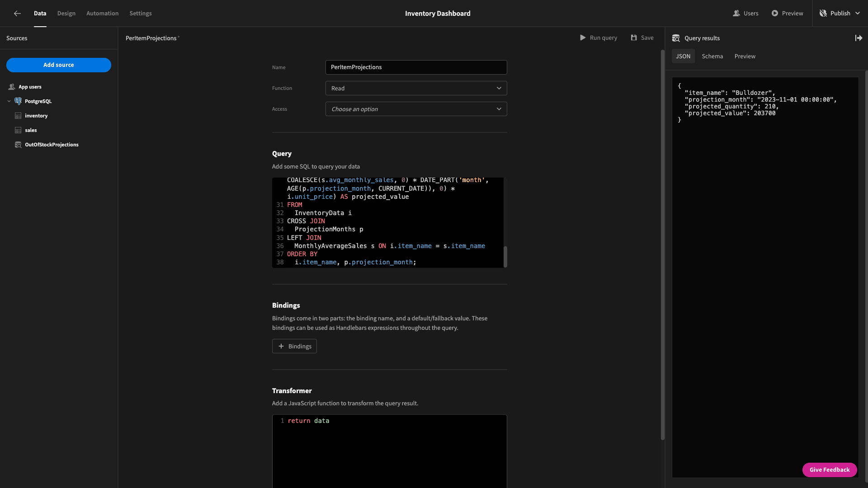Click the back arrow icon

pyautogui.click(x=17, y=14)
